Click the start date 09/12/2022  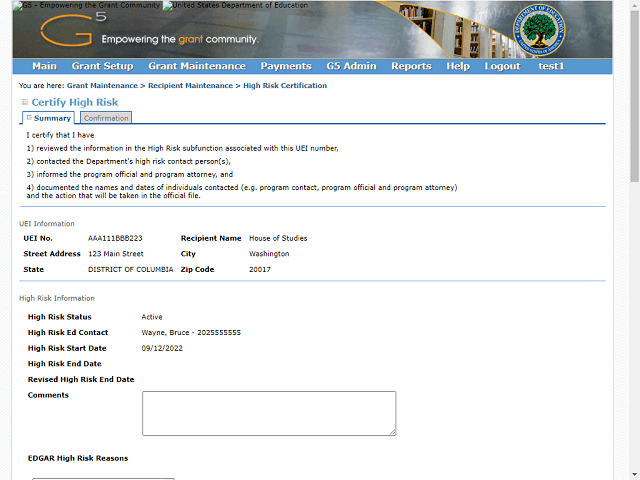[162, 348]
